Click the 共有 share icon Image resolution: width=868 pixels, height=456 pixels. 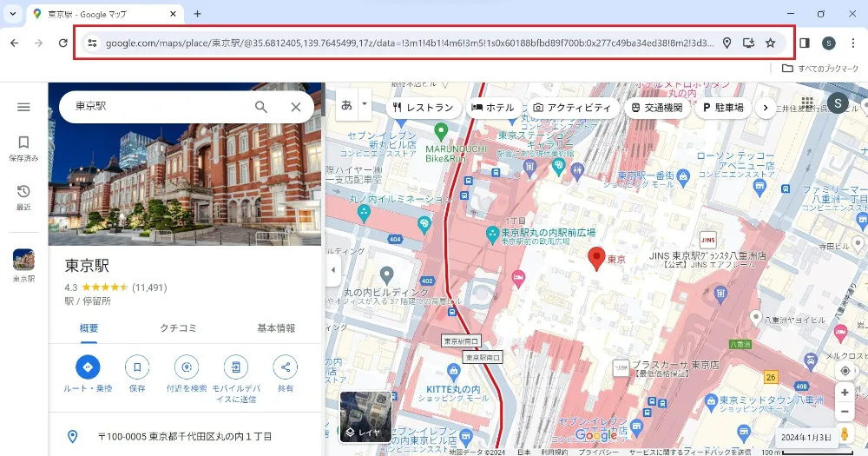pyautogui.click(x=285, y=367)
